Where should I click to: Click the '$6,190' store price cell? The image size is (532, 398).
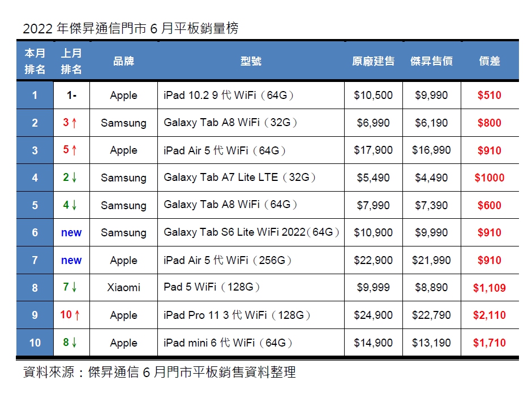(x=431, y=123)
